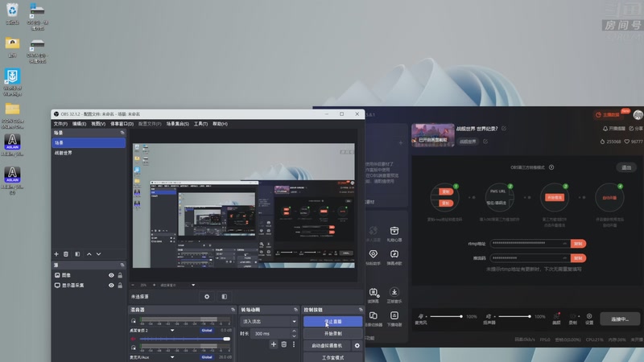Screen dimensions: 644x362
Task: Add a new scene with plus icon
Action: pos(56,254)
